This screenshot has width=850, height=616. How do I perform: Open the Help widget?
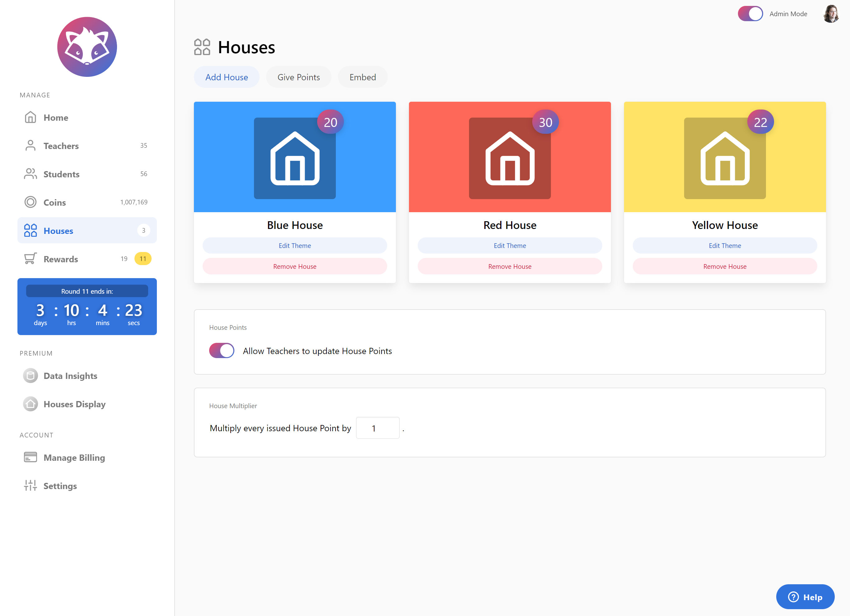[805, 597]
